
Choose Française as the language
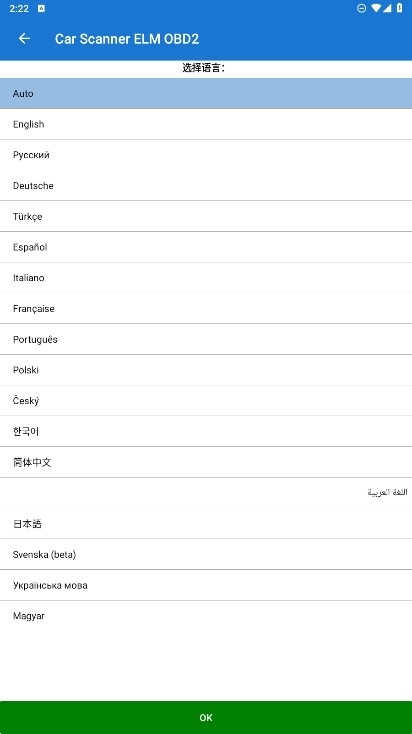(x=206, y=308)
